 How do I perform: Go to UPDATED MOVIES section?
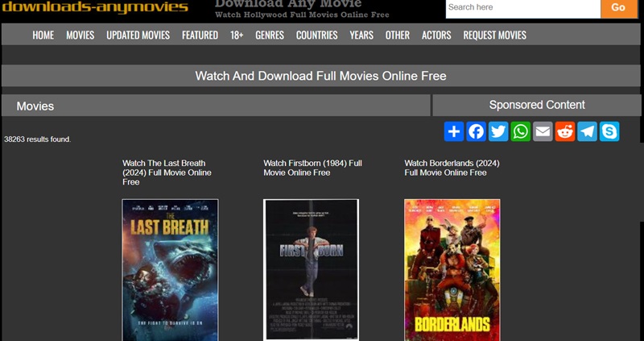click(x=138, y=35)
